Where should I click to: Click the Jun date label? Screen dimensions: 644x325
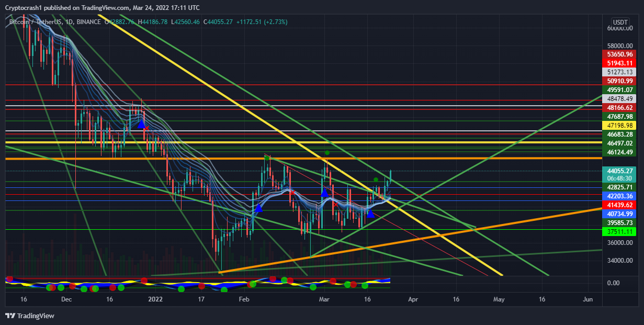[x=587, y=300]
